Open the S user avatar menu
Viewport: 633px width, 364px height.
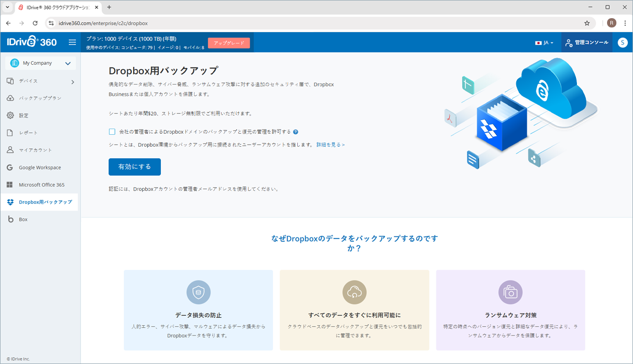[623, 42]
